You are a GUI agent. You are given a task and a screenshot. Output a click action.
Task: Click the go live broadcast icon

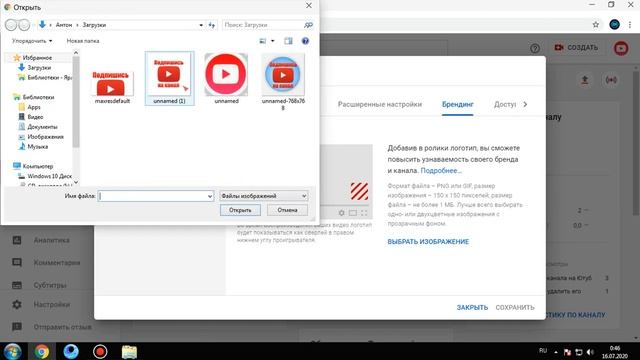611,80
